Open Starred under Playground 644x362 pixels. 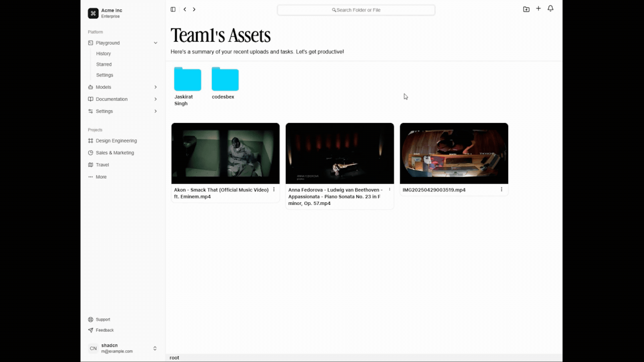point(104,64)
